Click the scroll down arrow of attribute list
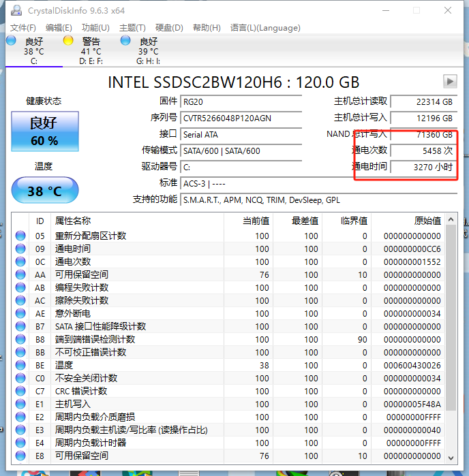 451,458
